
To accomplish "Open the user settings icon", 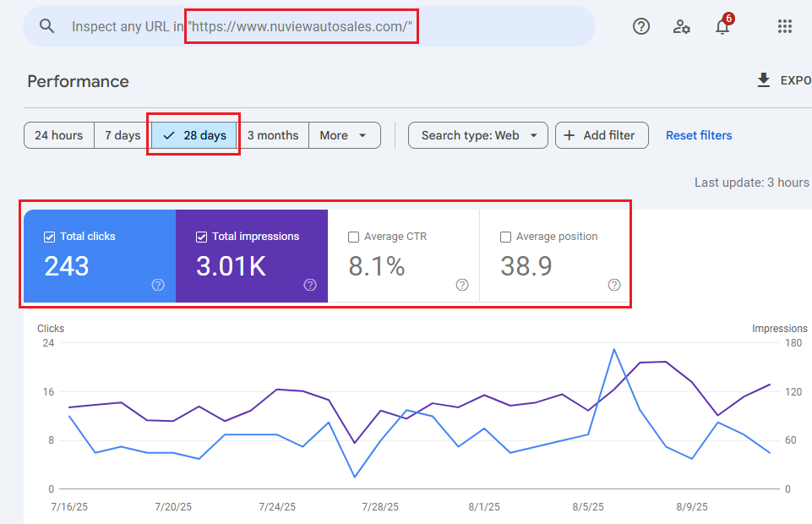I will [x=682, y=27].
